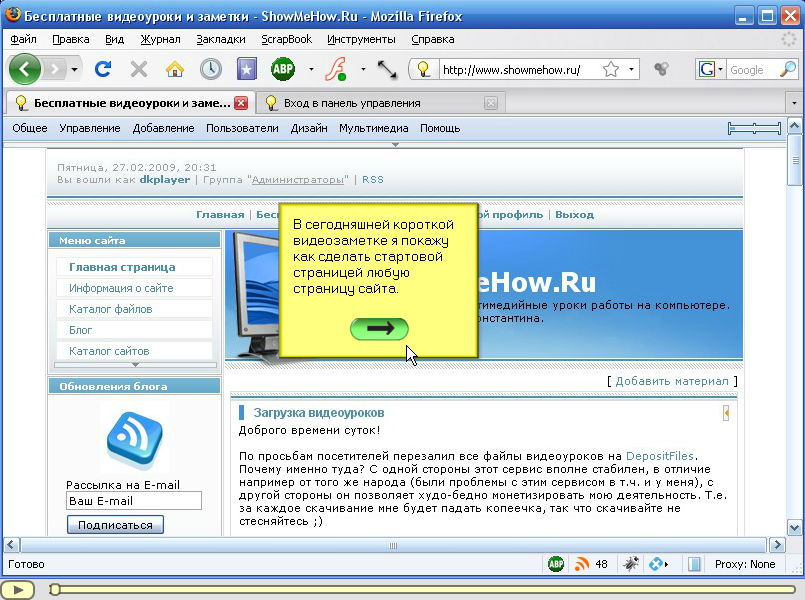
Task: Open the Управление admin bar menu
Action: (90, 128)
